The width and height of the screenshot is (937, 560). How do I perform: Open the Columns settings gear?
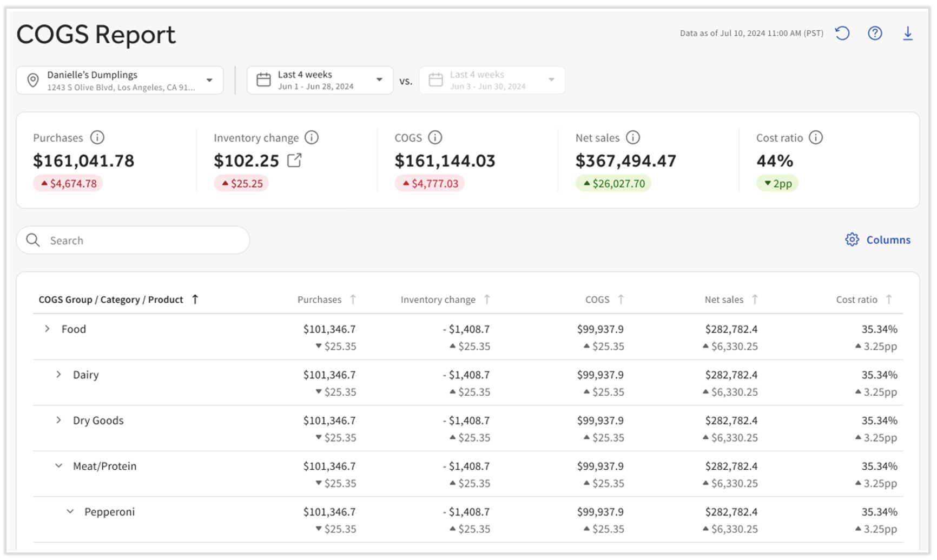point(852,239)
